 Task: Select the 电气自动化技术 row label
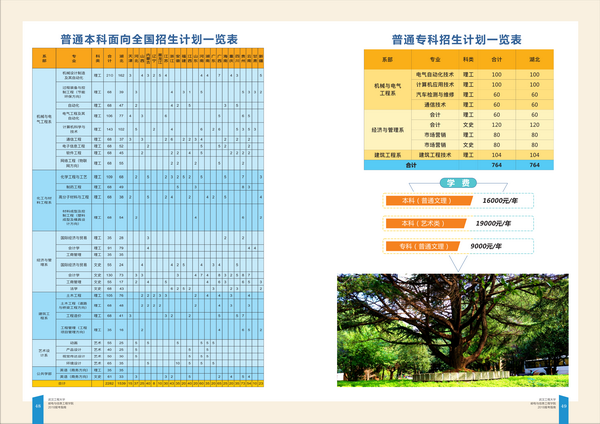(435, 74)
